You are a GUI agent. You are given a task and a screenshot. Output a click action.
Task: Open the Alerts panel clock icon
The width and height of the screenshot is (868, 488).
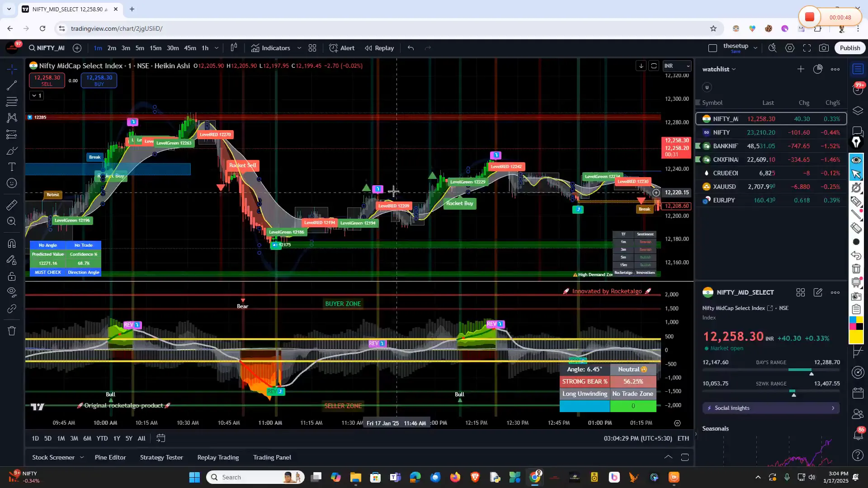click(335, 48)
